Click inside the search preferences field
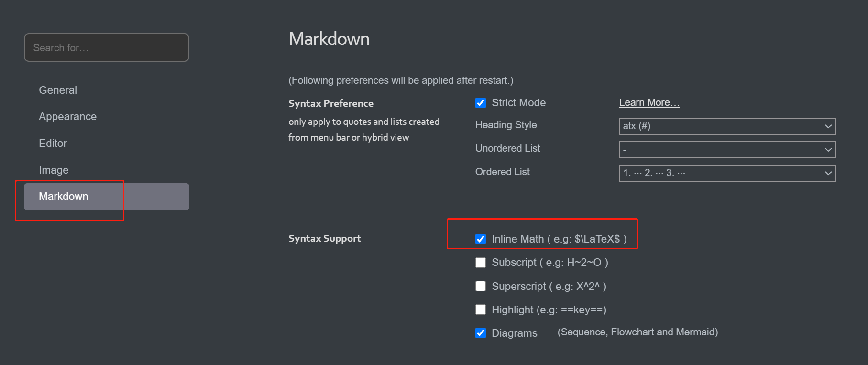 (106, 47)
